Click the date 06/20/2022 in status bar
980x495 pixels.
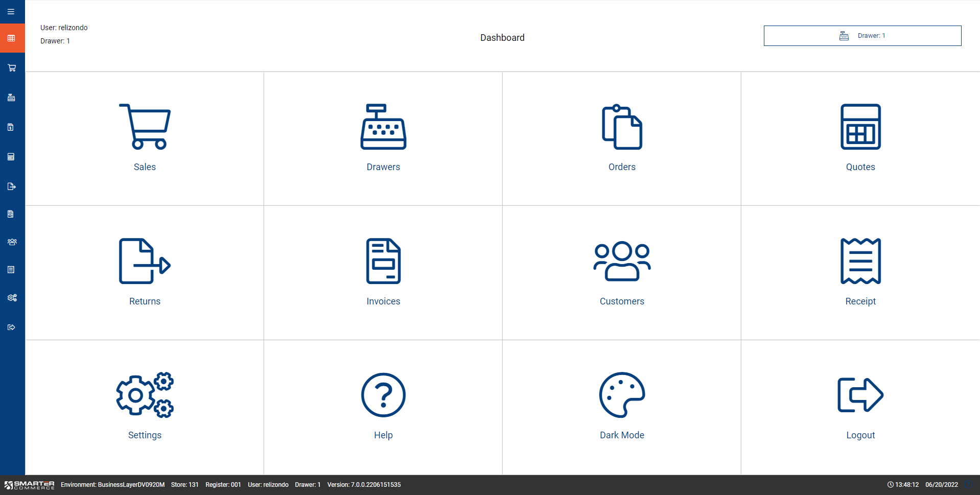[942, 485]
